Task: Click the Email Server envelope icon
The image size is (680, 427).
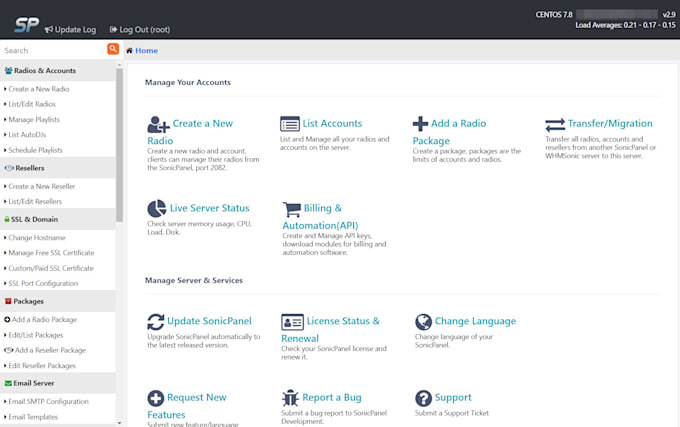Action: click(x=8, y=383)
